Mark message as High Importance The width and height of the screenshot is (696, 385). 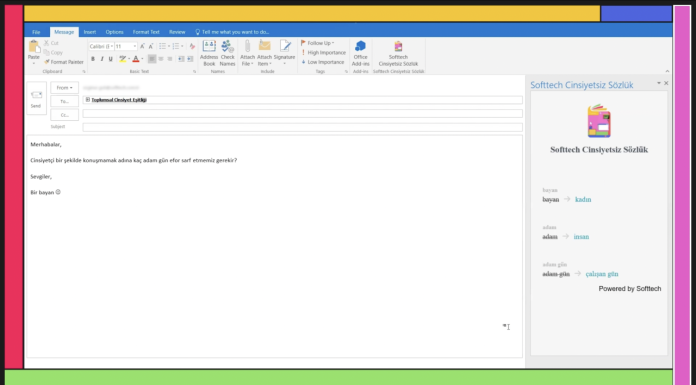323,52
